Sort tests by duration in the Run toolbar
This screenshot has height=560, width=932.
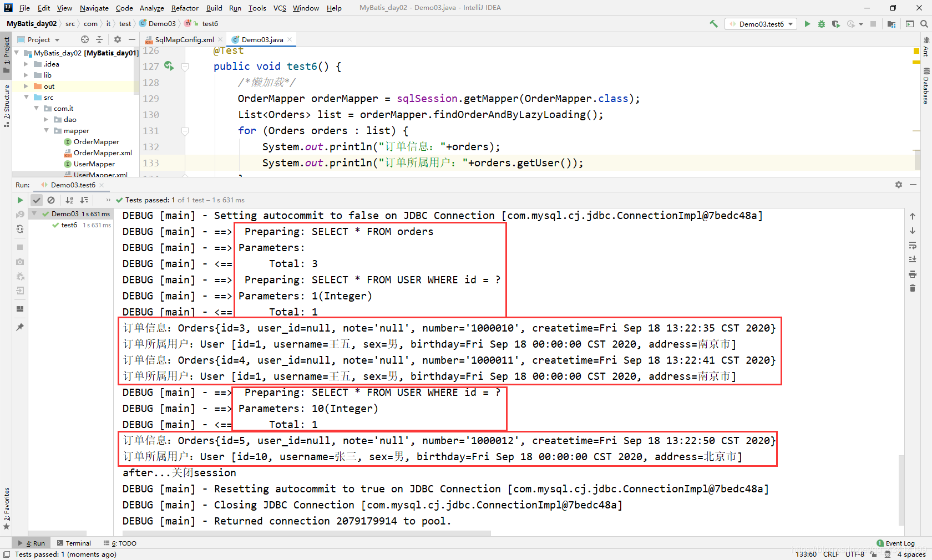pos(84,200)
